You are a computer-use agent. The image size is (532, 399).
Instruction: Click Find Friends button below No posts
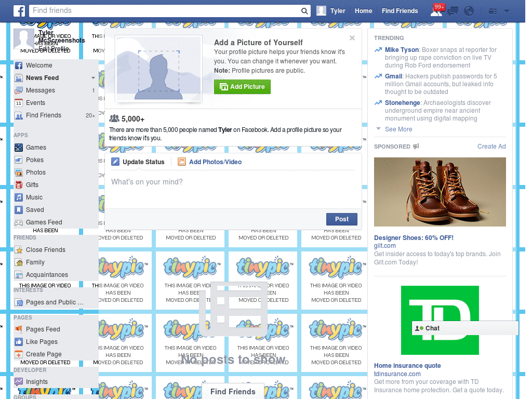point(233,392)
